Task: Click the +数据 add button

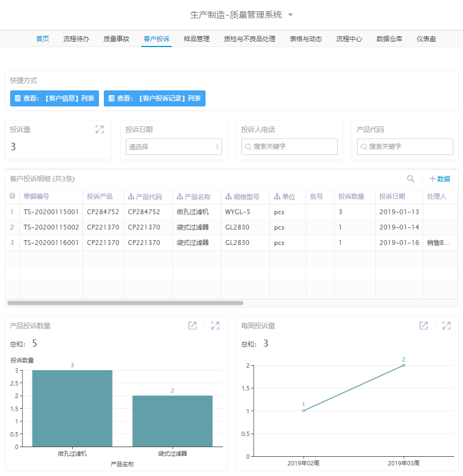Action: (440, 179)
